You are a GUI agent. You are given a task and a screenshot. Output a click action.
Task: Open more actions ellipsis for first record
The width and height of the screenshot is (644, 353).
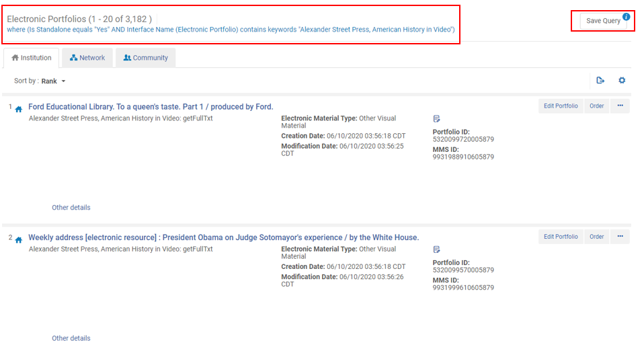pyautogui.click(x=620, y=106)
